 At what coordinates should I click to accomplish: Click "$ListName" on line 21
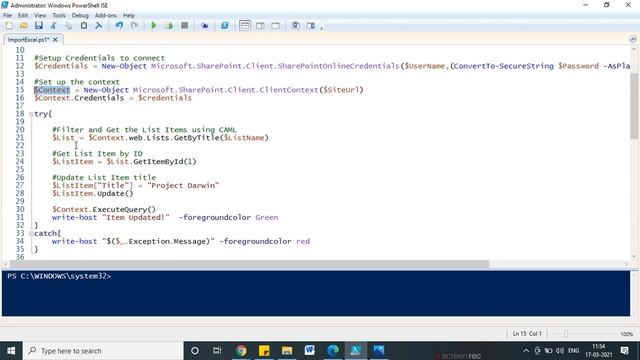[x=244, y=138]
